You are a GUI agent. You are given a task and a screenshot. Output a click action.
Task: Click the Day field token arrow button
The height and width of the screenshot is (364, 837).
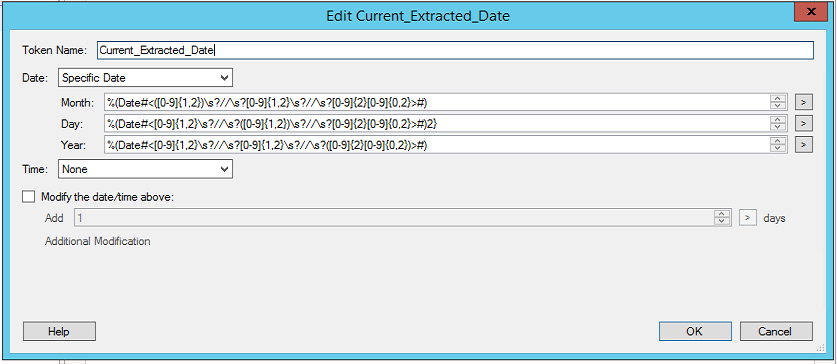(803, 123)
